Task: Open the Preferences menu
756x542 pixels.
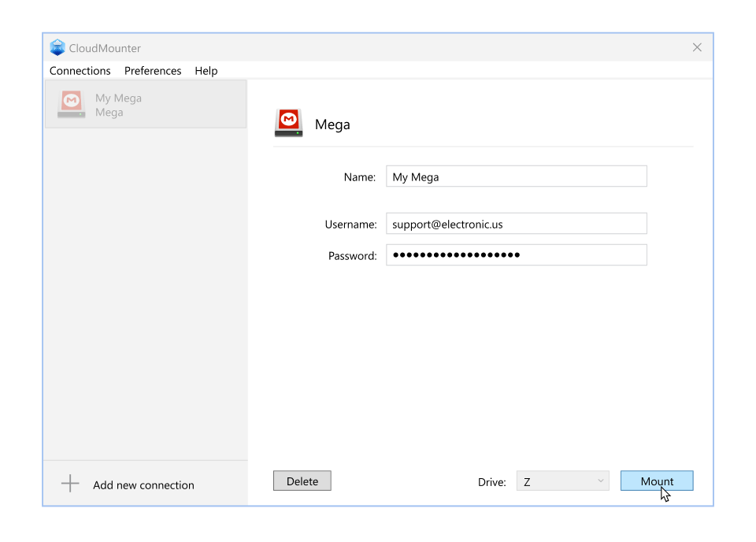Action: (x=153, y=71)
